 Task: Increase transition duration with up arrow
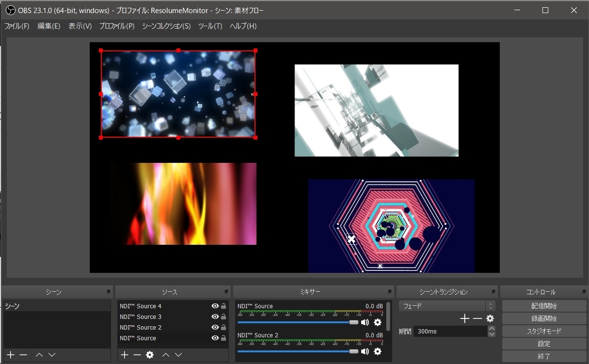492,329
